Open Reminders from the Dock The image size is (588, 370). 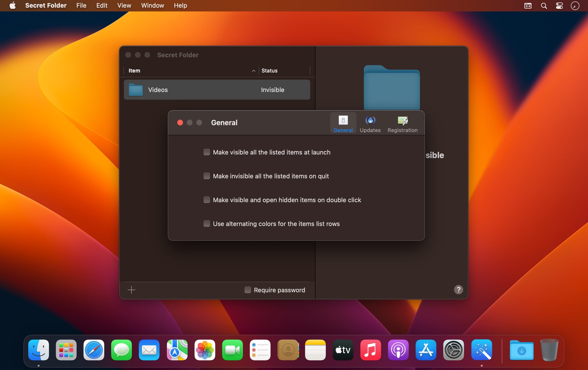(260, 350)
